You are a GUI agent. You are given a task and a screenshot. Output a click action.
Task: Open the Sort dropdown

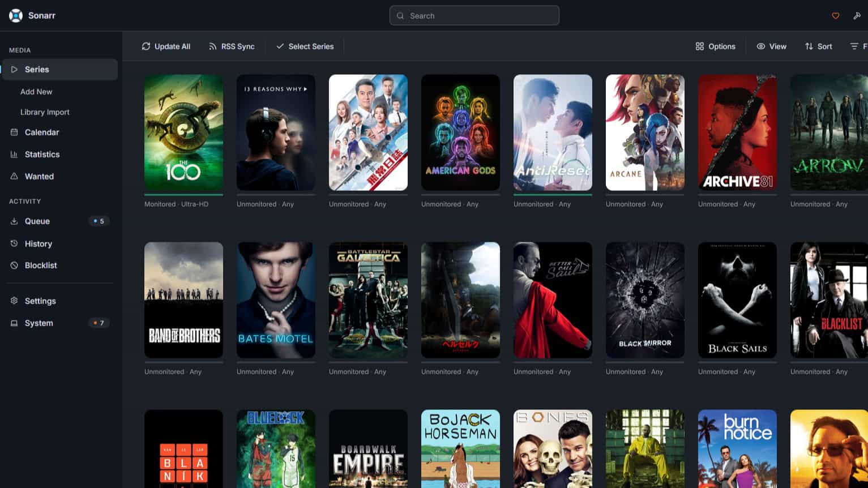(x=818, y=46)
